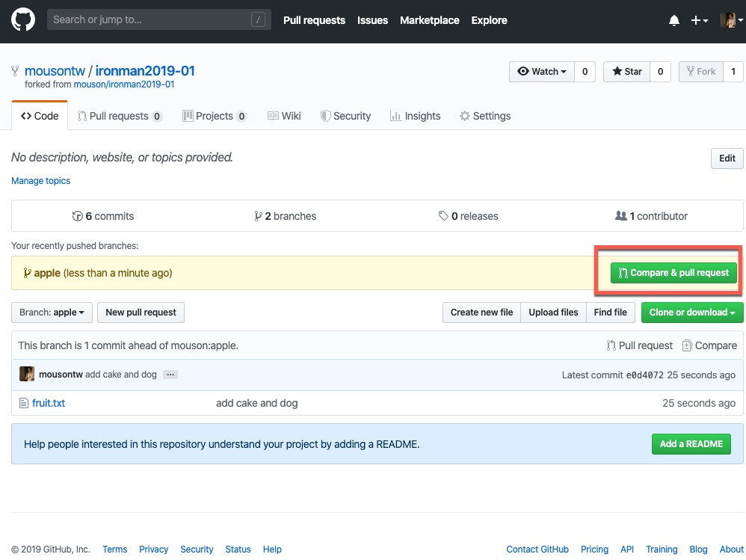The image size is (746, 560).
Task: Click Pull request link in branch info bar
Action: coord(639,346)
